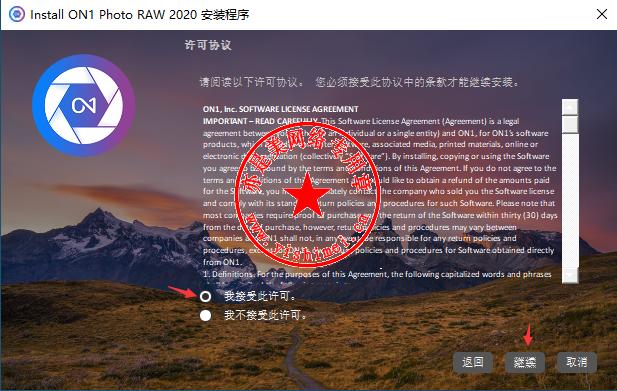Click the 许可协议 heading
Image resolution: width=617 pixels, height=391 pixels.
point(208,45)
